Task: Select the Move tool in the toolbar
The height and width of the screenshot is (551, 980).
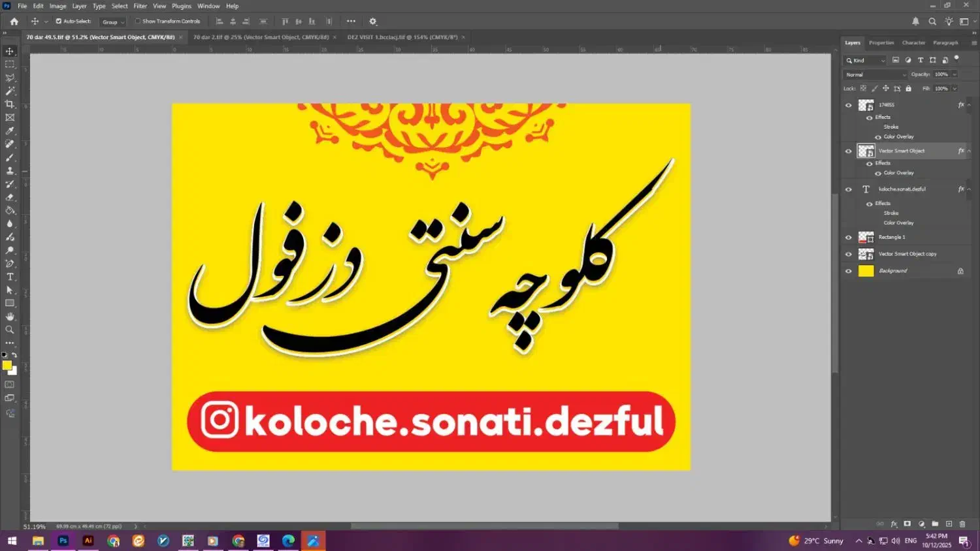Action: pyautogui.click(x=10, y=51)
